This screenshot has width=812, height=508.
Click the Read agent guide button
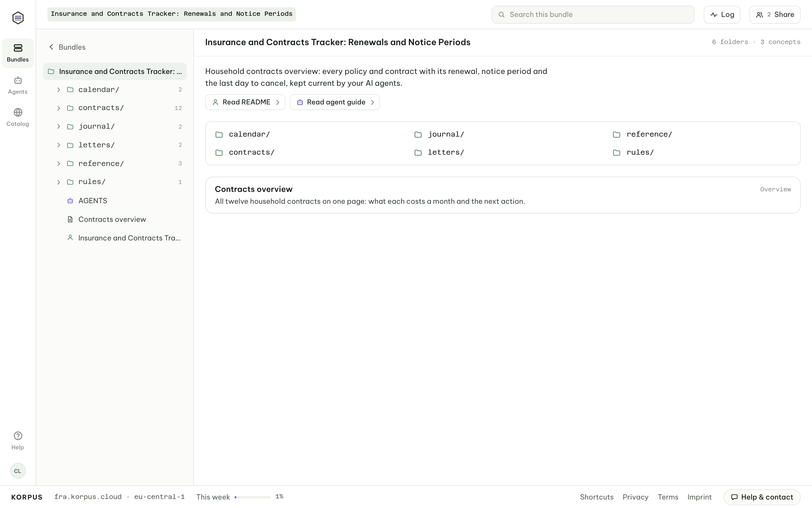[x=335, y=102]
